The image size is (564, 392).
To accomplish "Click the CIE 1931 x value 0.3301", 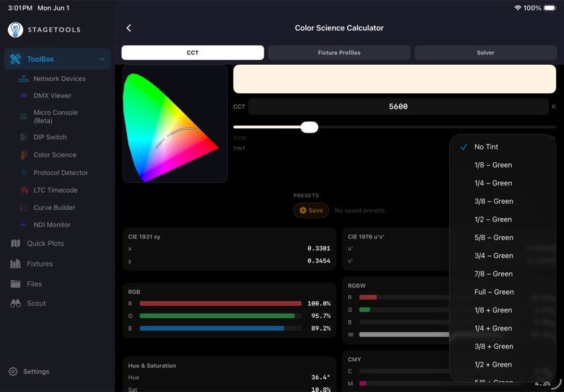I will pos(319,248).
